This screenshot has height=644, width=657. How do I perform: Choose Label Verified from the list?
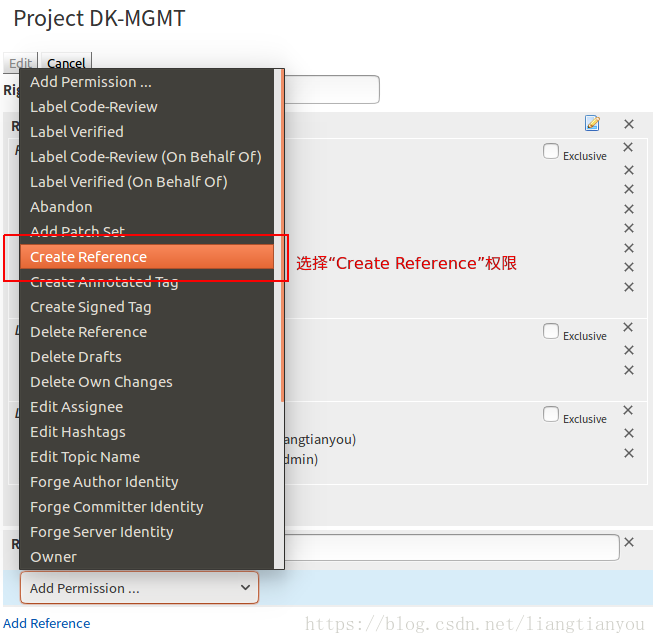[x=147, y=132]
